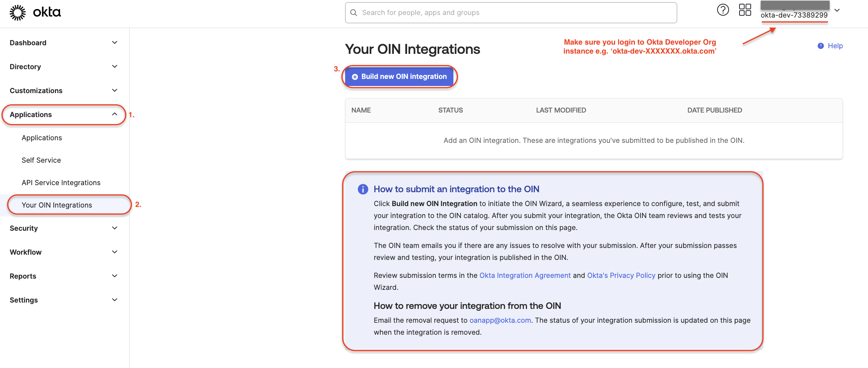Screen dimensions: 868x368
Task: Click Build new OIN integration button
Action: click(399, 76)
